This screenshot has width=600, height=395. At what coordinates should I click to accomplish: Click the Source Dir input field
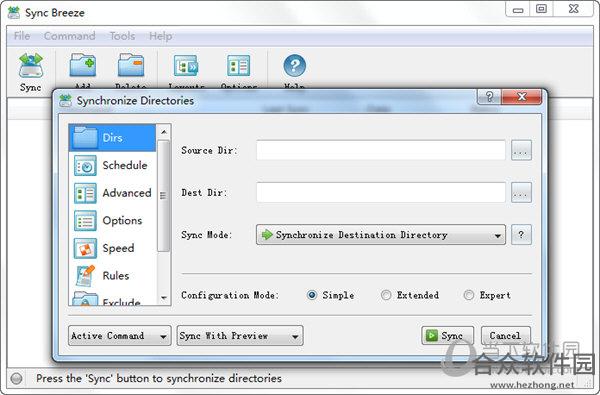(x=381, y=150)
